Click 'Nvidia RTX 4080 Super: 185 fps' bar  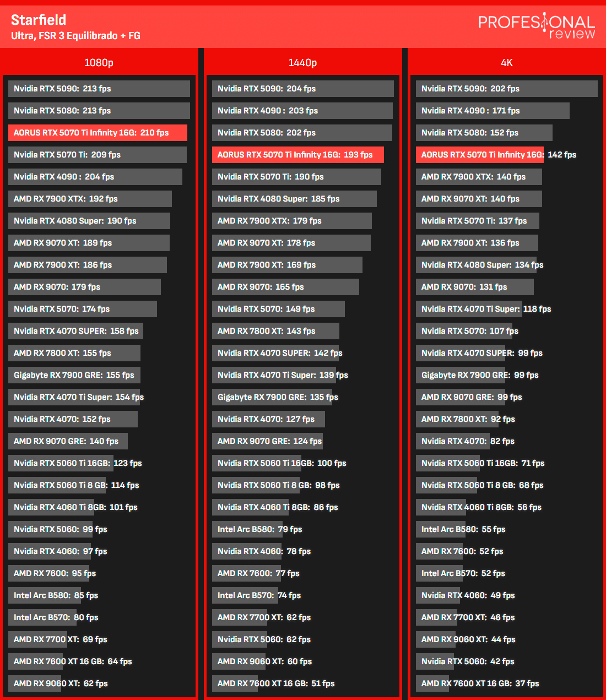[x=294, y=199]
